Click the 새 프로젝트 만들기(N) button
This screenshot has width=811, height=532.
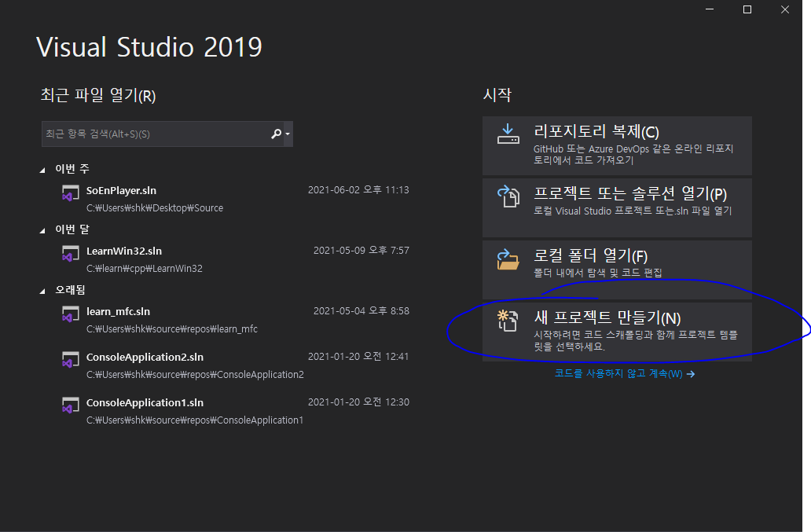(x=617, y=332)
